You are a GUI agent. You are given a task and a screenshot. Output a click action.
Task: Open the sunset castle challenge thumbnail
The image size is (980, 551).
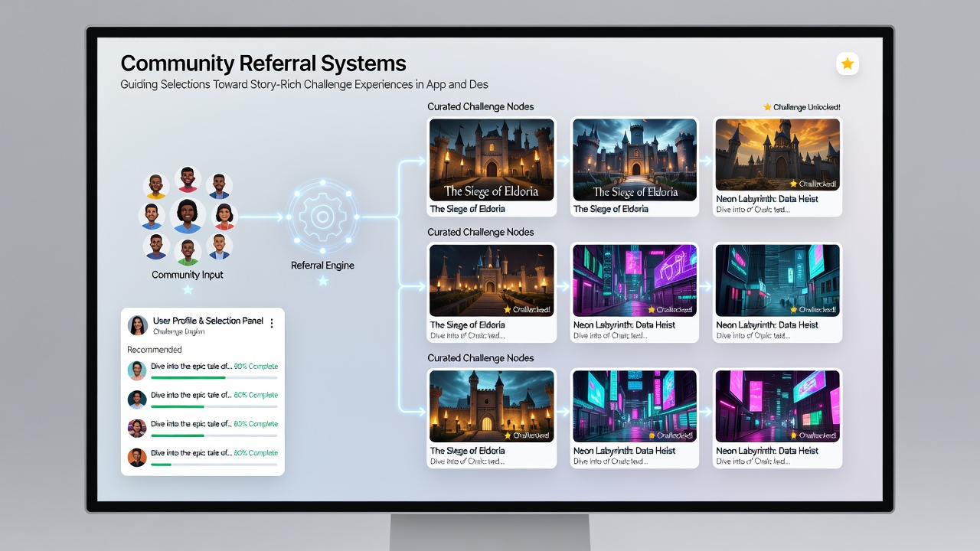(x=777, y=155)
